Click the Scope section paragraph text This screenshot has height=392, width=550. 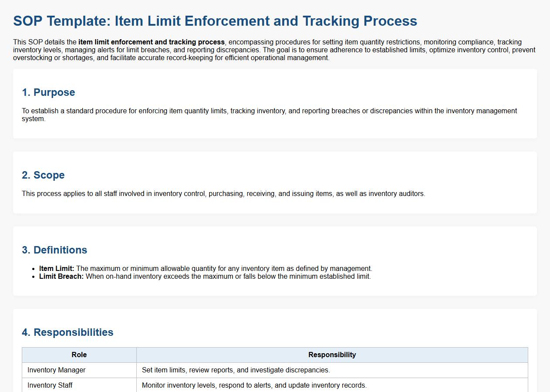(x=223, y=194)
